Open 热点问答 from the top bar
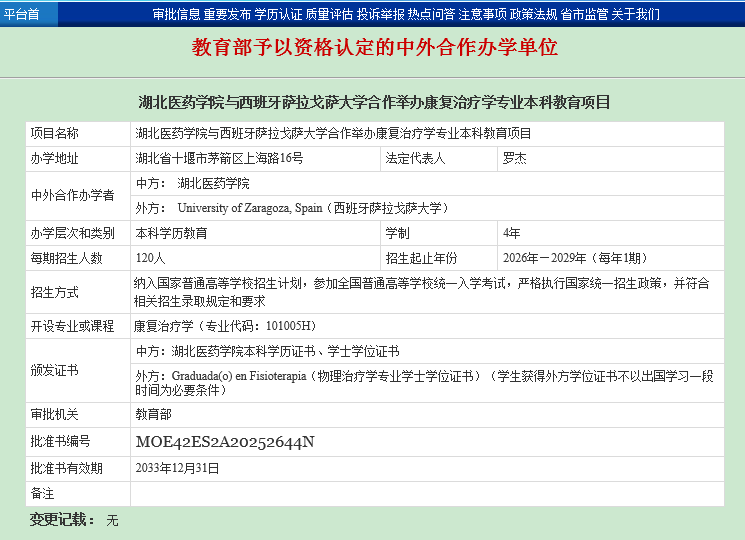Viewport: 745px width, 540px height. [431, 14]
